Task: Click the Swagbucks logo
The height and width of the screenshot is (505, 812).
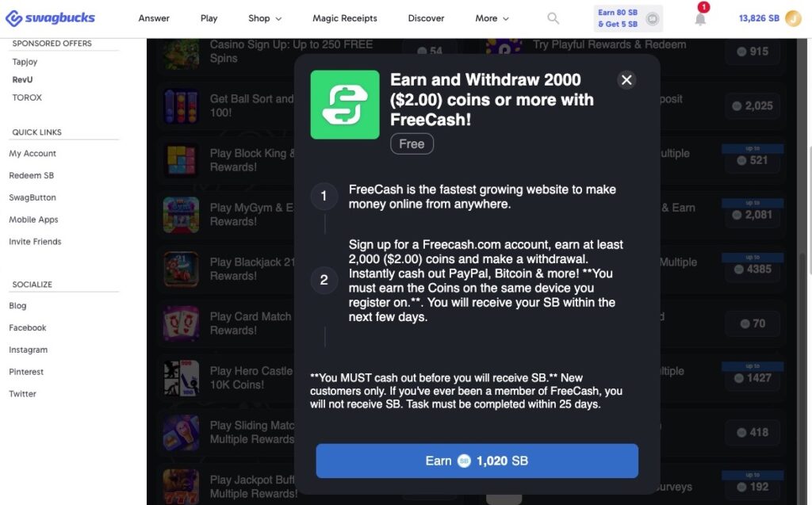Action: point(50,18)
